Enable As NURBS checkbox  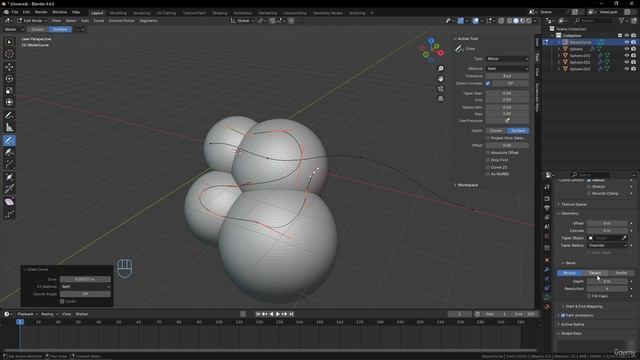pyautogui.click(x=488, y=174)
